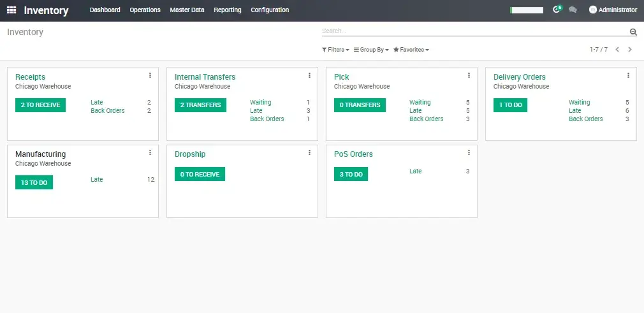Click the search magnifier icon
This screenshot has width=644, height=313.
click(633, 32)
